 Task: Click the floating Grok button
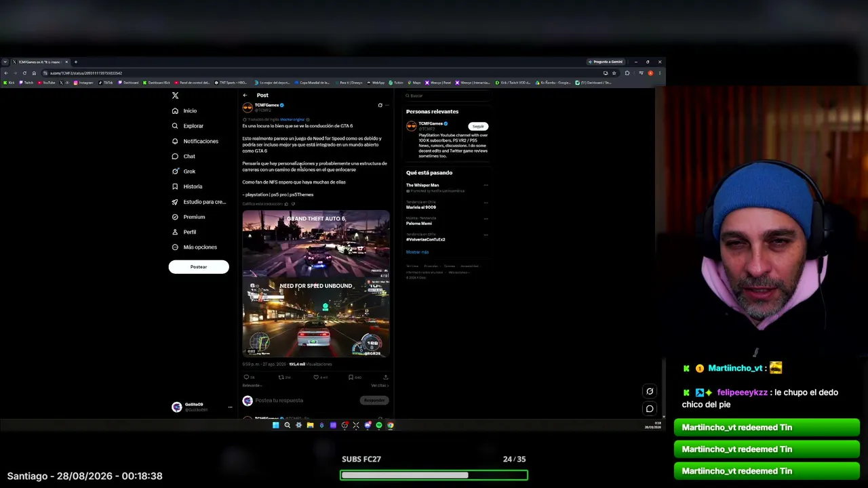(650, 391)
